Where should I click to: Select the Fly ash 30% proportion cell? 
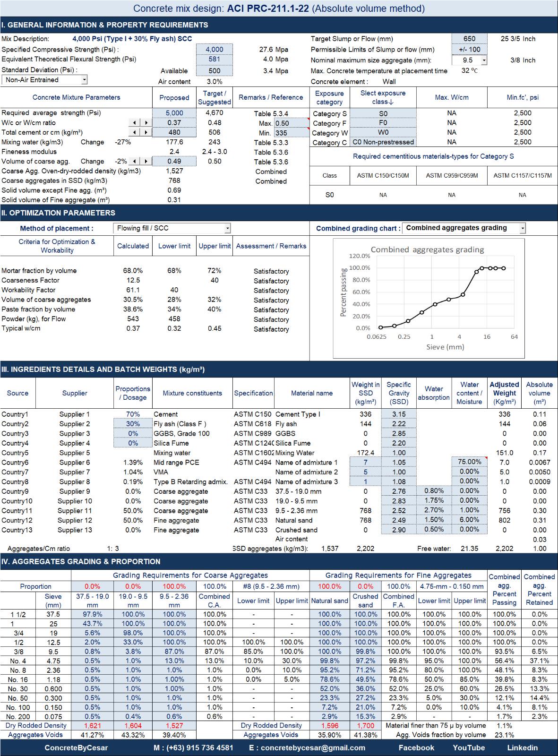[133, 424]
